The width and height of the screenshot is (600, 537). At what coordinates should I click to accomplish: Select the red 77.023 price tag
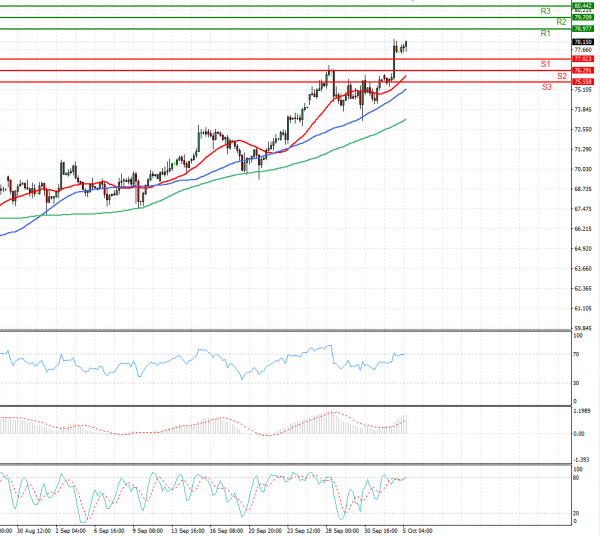point(583,59)
